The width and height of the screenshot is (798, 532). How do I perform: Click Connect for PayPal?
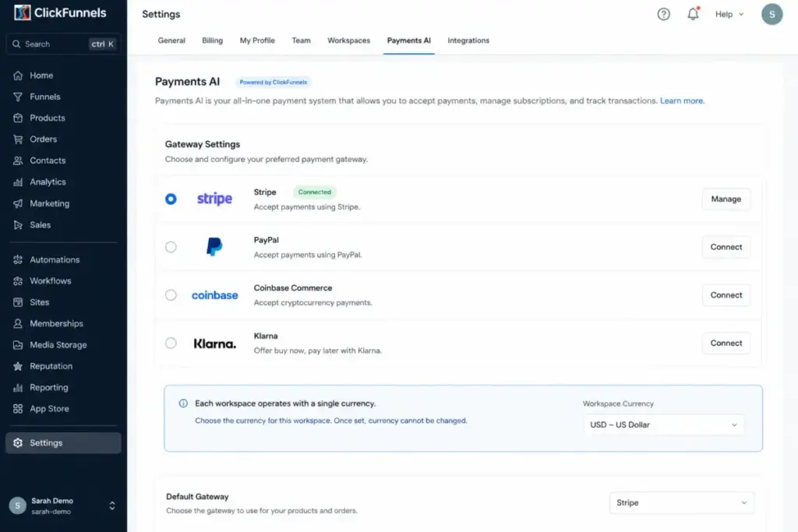tap(726, 247)
